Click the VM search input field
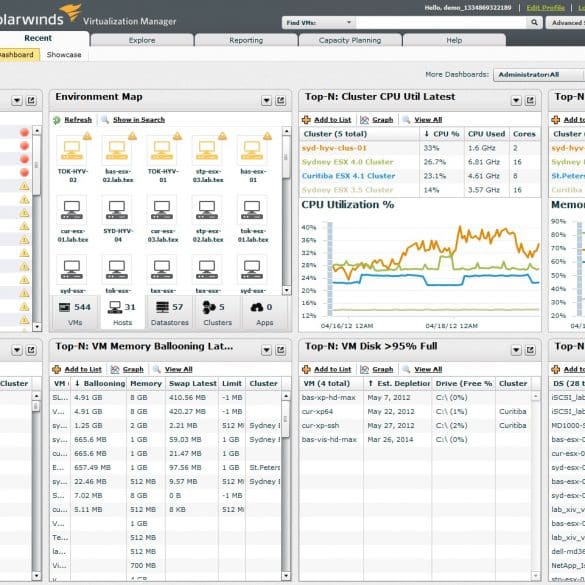This screenshot has width=585, height=585. [441, 23]
